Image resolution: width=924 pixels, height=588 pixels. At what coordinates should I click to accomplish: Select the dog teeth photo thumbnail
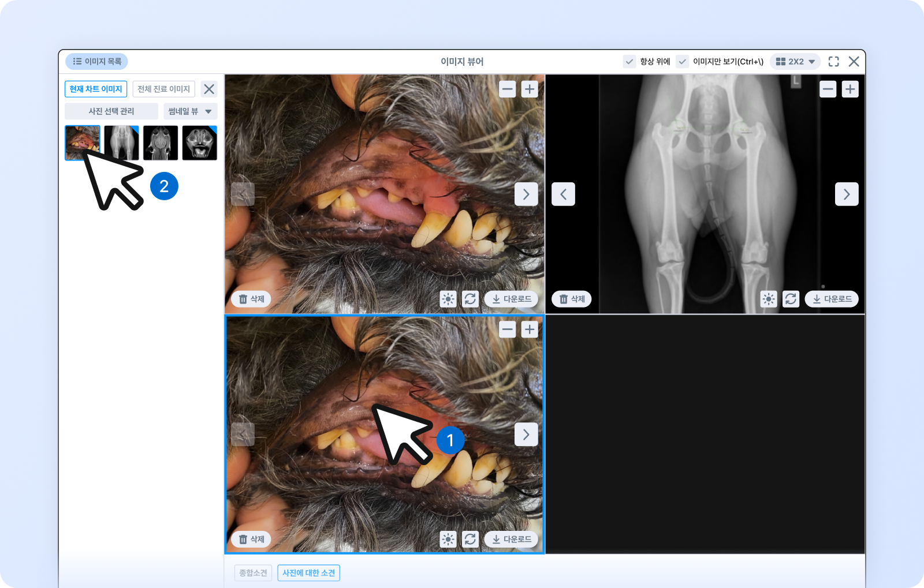(x=83, y=143)
